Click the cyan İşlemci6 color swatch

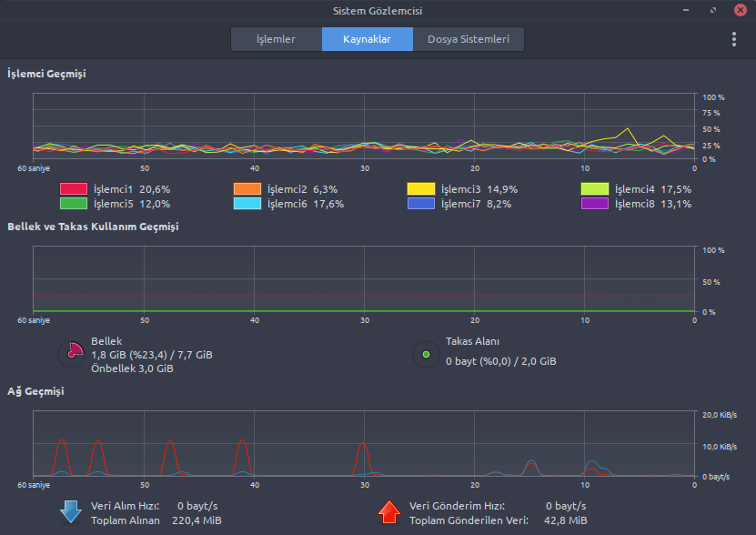[x=247, y=204]
